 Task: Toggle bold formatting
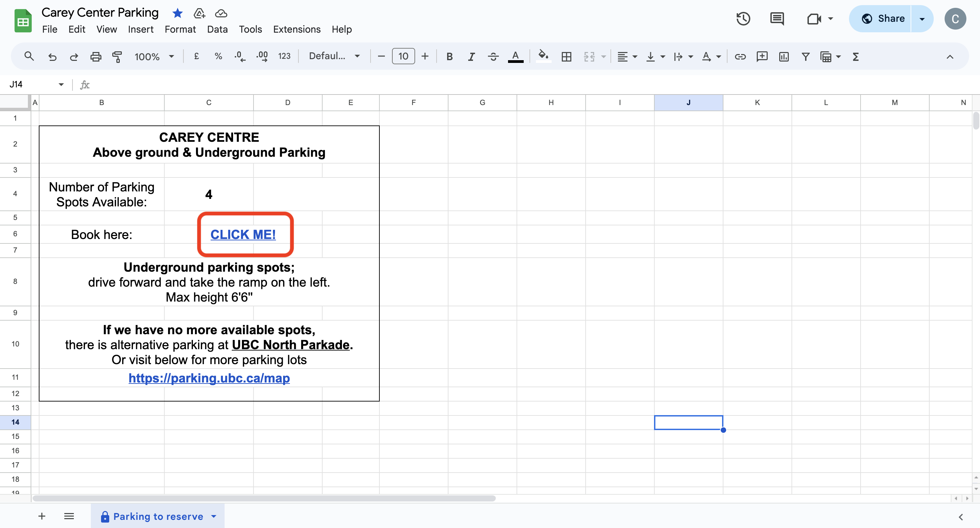pyautogui.click(x=449, y=57)
